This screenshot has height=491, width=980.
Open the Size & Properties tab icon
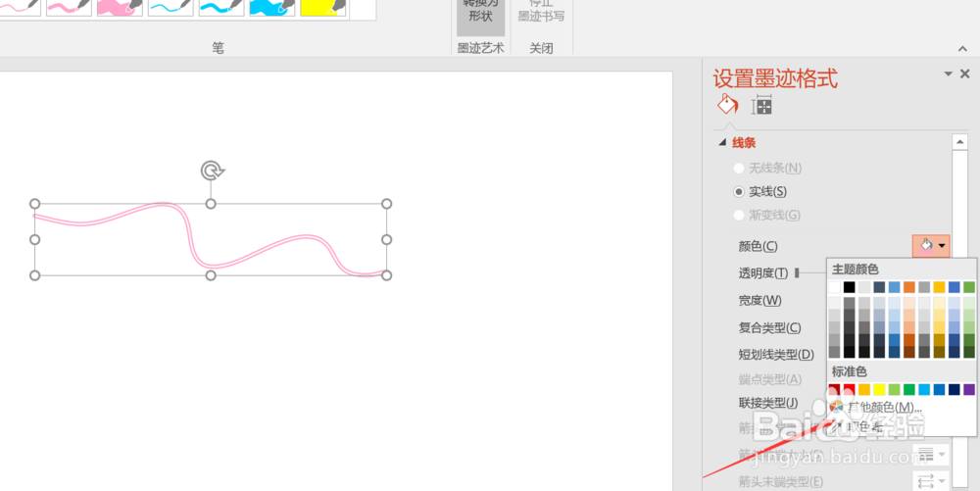click(x=761, y=105)
